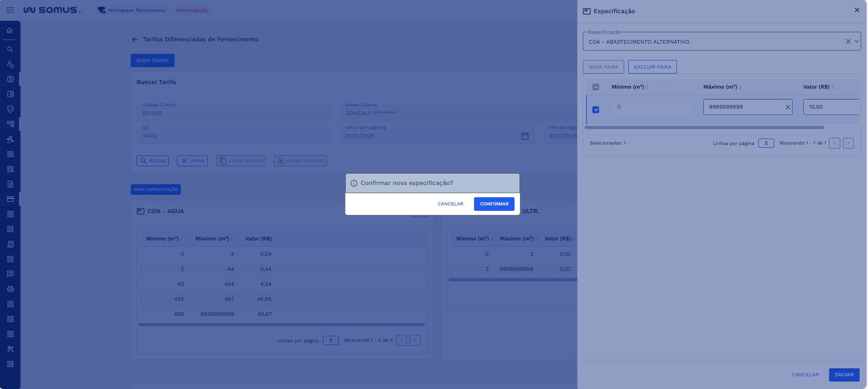Open the wallet icon in sidebar

(10, 94)
